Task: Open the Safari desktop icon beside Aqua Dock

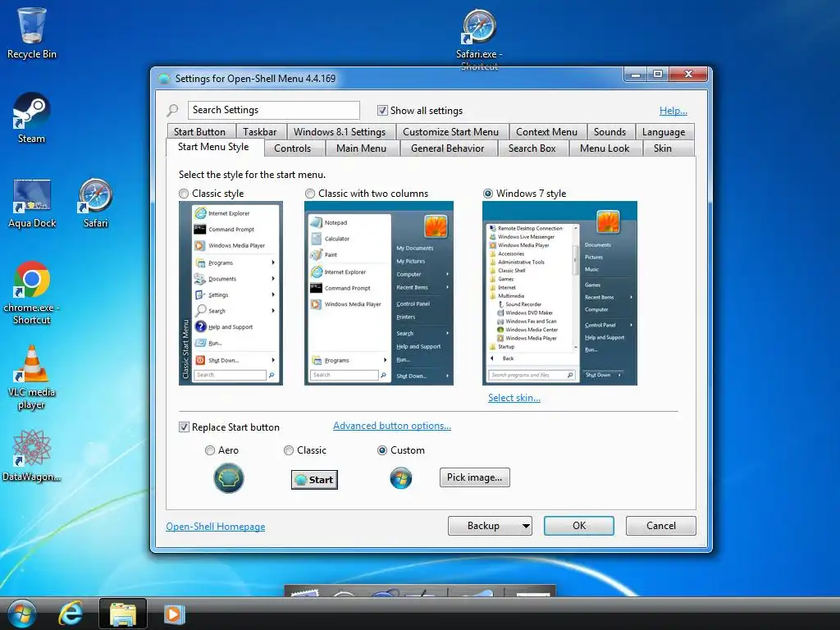Action: 95,203
